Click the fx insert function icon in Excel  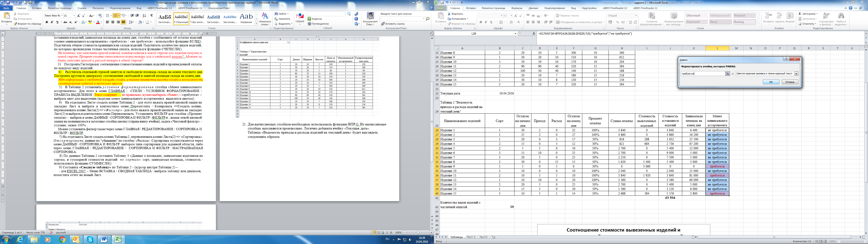click(x=534, y=34)
